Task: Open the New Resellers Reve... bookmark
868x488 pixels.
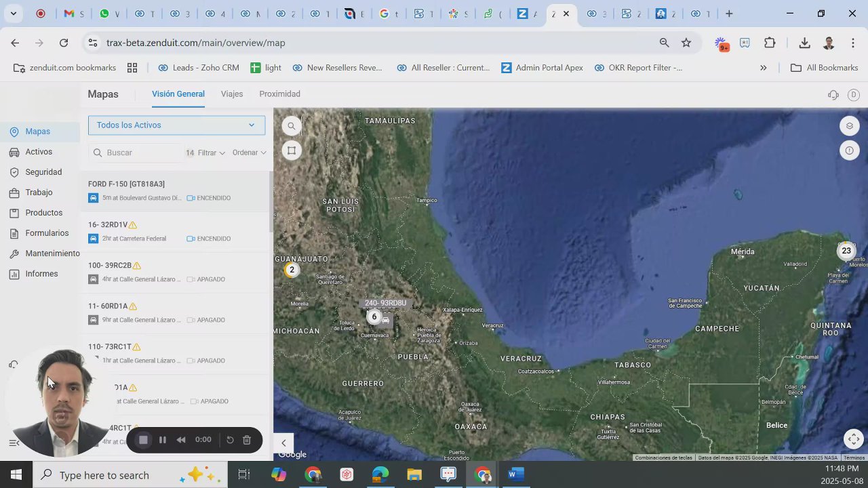Action: tap(337, 68)
